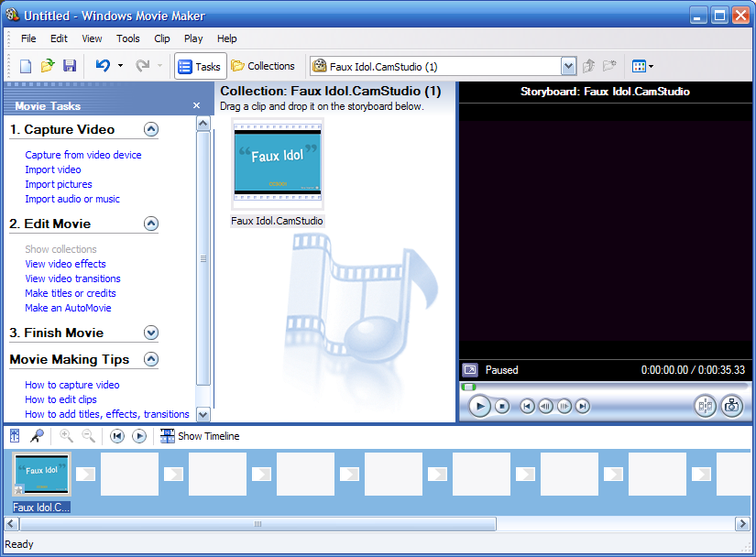Take a picture of the current frame
Screen dimensions: 756x557
732,406
